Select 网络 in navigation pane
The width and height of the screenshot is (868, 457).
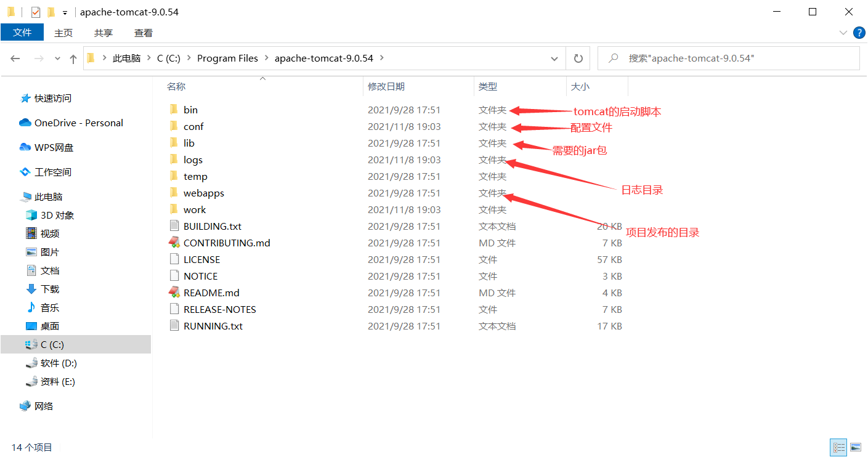44,406
